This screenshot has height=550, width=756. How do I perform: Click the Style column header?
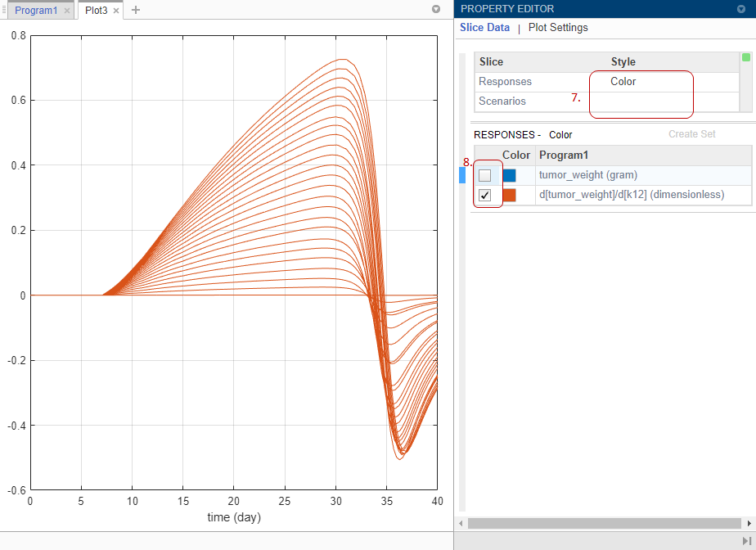pyautogui.click(x=623, y=61)
